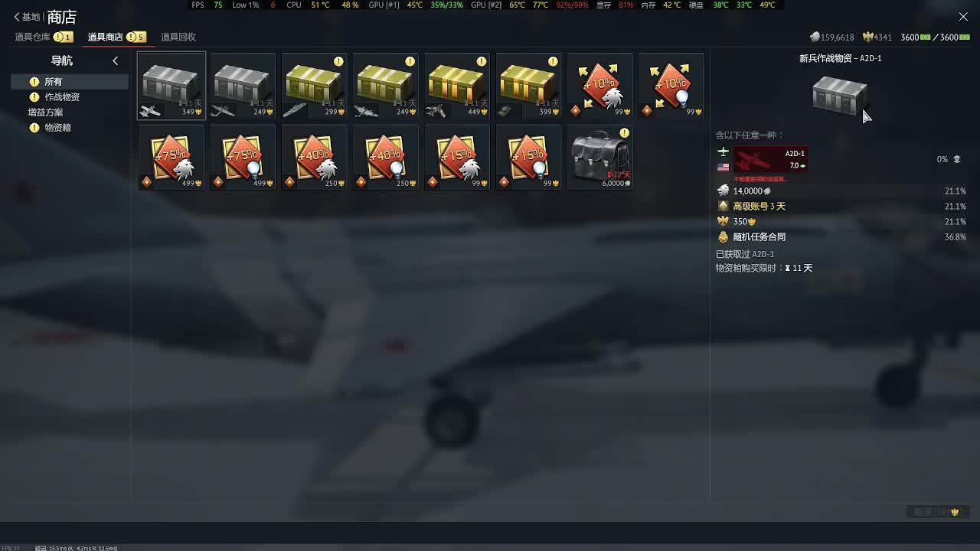Viewport: 980px width, 551px height.
Task: Pick the green crate with ship icon priced 299
Action: click(314, 86)
